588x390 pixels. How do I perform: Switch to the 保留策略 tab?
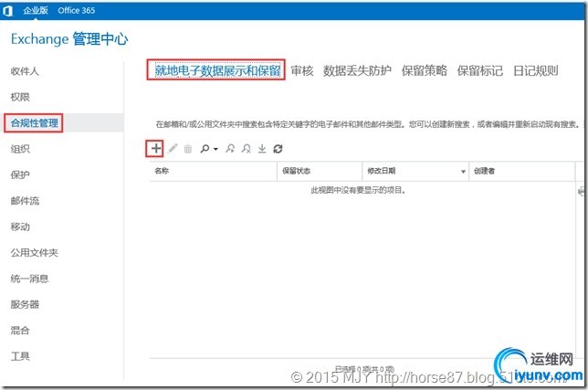click(425, 70)
